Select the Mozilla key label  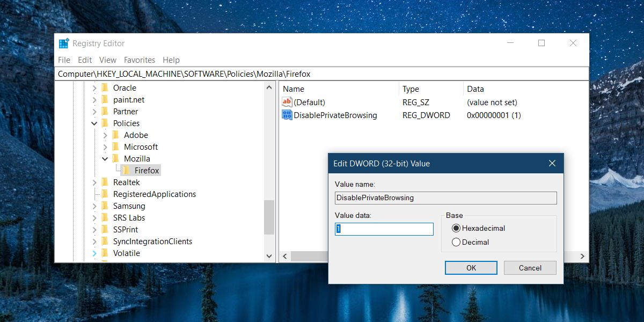pyautogui.click(x=137, y=159)
